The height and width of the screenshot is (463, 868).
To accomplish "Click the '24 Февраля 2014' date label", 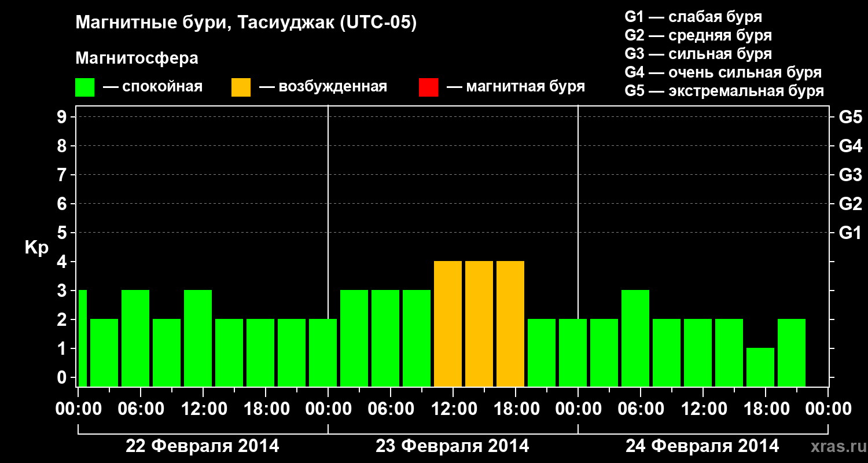I will (x=703, y=446).
